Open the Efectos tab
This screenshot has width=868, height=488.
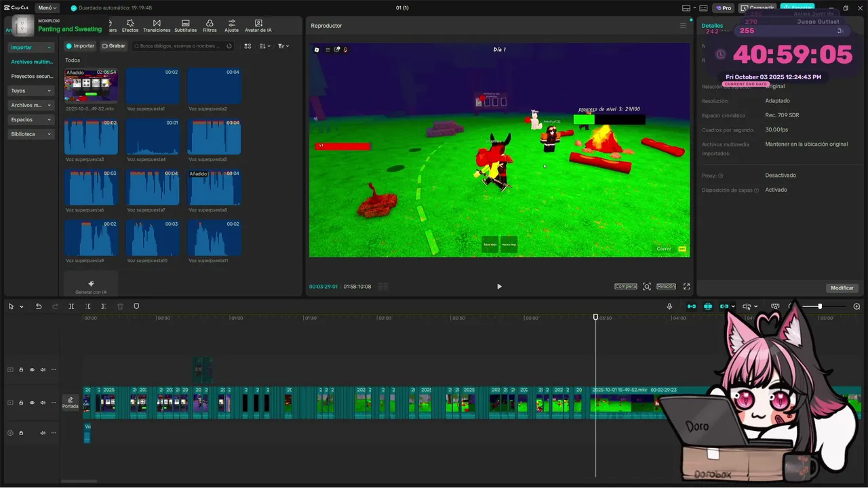pyautogui.click(x=130, y=26)
